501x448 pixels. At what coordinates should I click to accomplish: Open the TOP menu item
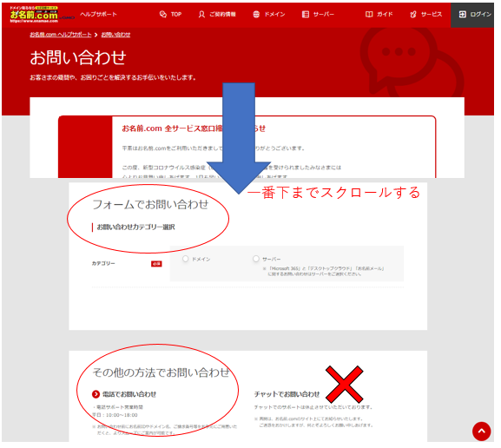coord(176,14)
